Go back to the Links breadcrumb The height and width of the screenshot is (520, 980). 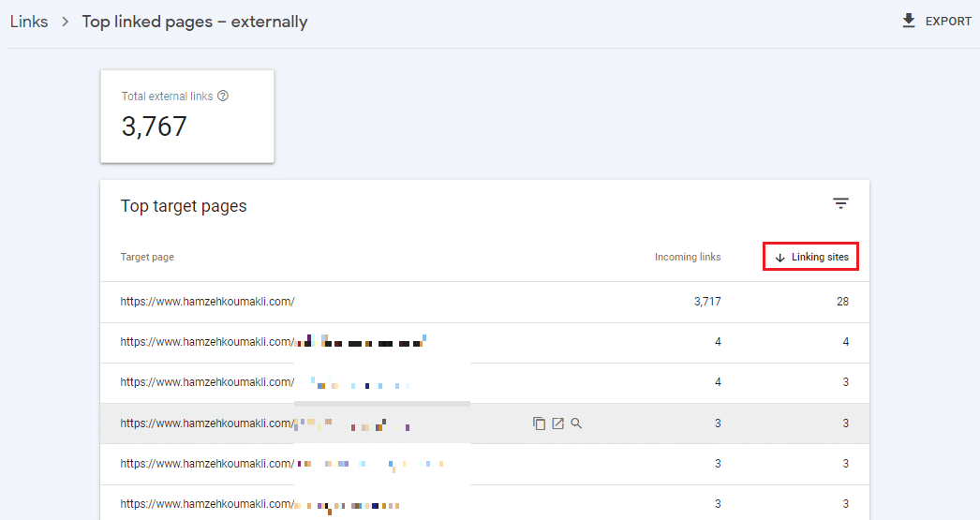click(29, 21)
